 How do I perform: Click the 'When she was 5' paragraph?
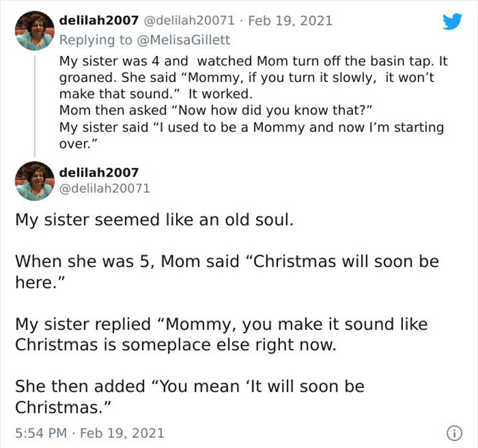(x=227, y=272)
